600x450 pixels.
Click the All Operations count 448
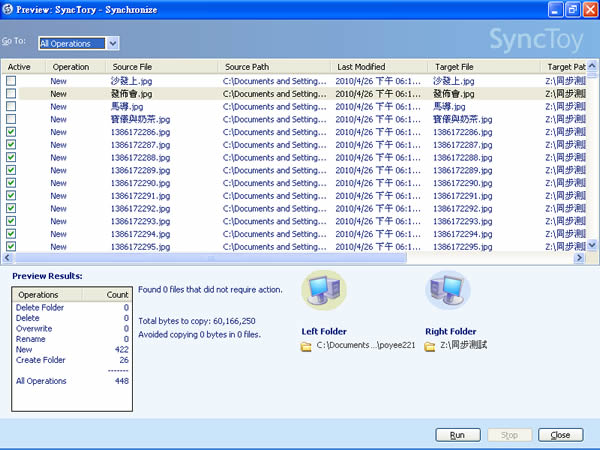tap(122, 381)
